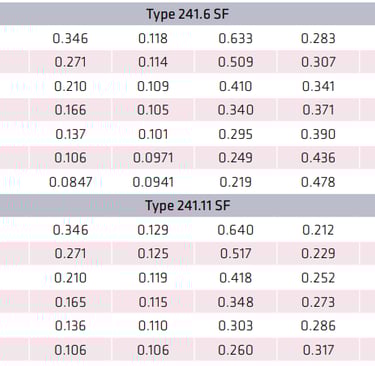Click the 0.260 table cell
This screenshot has height=366, width=375.
tap(236, 350)
